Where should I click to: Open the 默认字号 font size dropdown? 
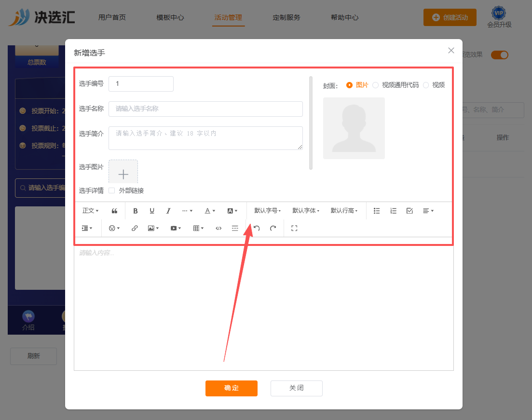pos(267,211)
